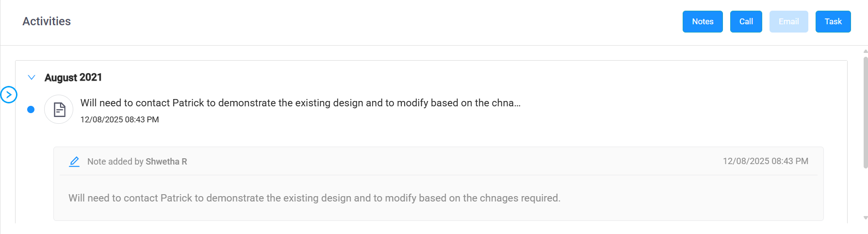
Task: Edit note using the pencil icon
Action: click(74, 162)
